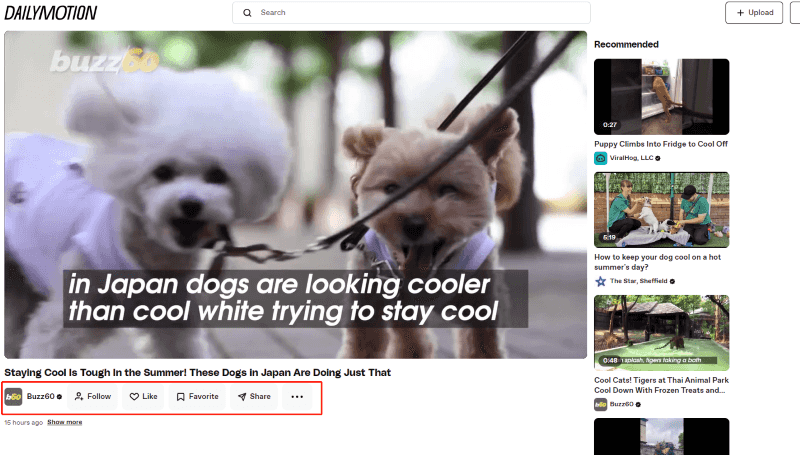Expand description with Show more
Viewport: 800px width, 455px height.
point(65,422)
